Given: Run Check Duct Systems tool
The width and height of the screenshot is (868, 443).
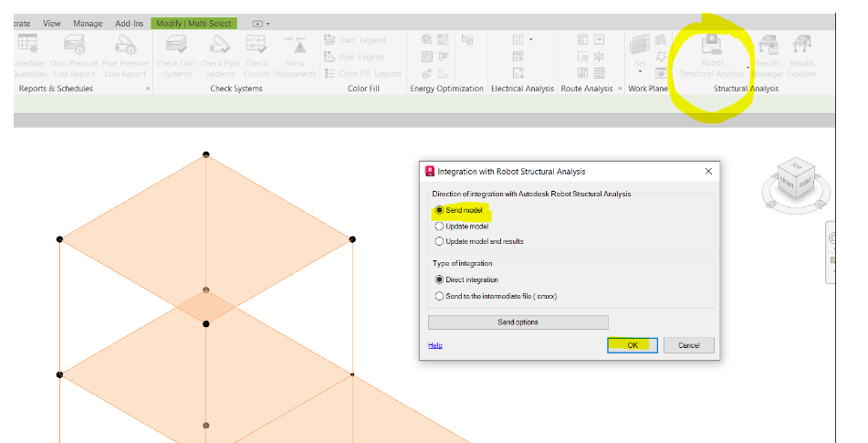Looking at the screenshot, I should coord(176,56).
